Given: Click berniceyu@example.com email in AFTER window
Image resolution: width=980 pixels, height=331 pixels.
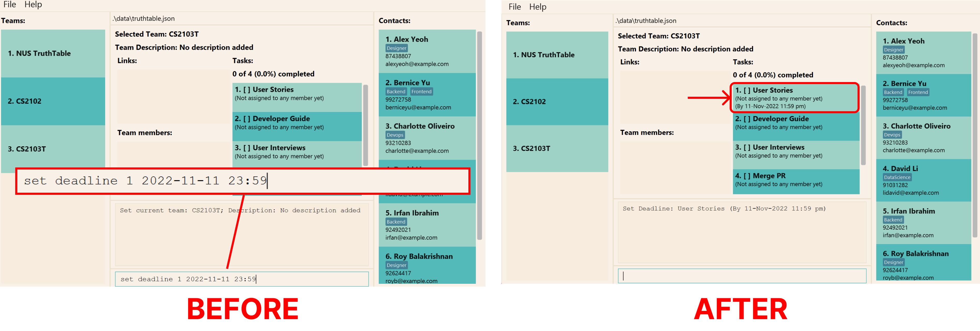Looking at the screenshot, I should [x=915, y=108].
